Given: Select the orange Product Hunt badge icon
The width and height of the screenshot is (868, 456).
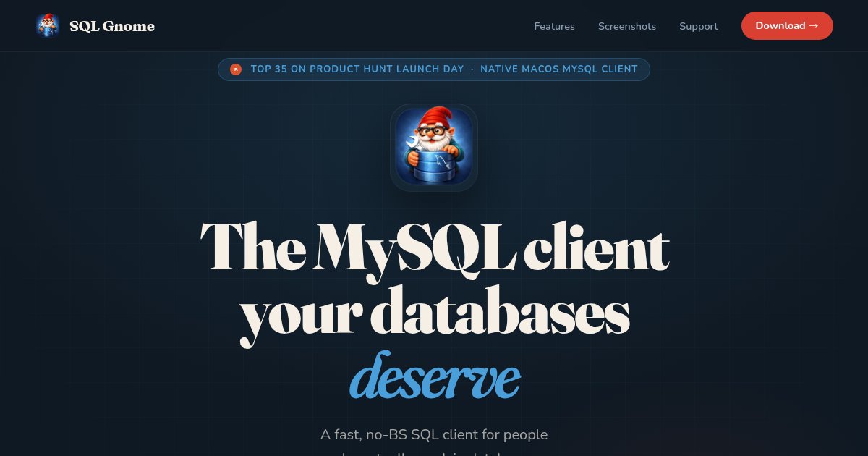Looking at the screenshot, I should (236, 69).
